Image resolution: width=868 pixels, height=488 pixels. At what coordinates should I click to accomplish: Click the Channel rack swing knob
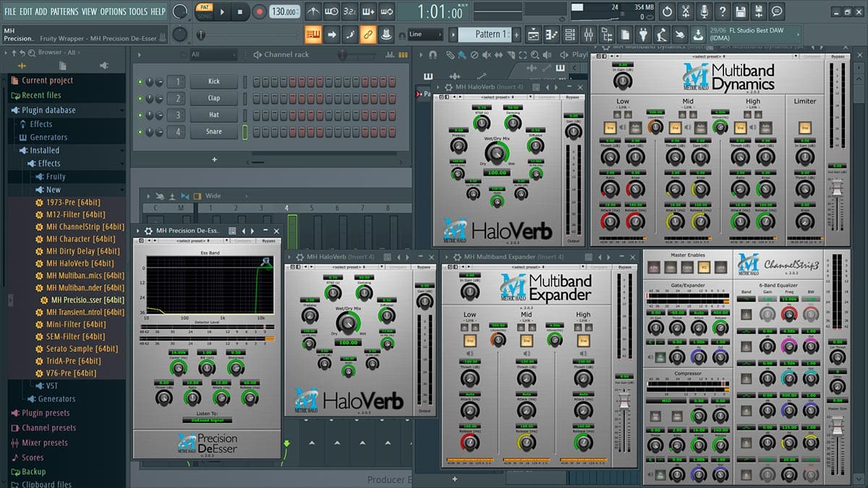coord(344,55)
